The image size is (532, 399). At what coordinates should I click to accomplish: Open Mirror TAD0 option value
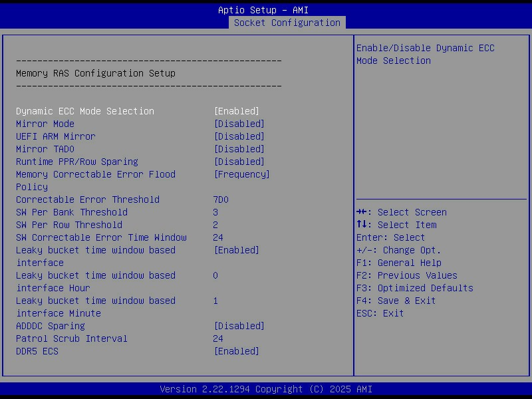(x=239, y=149)
